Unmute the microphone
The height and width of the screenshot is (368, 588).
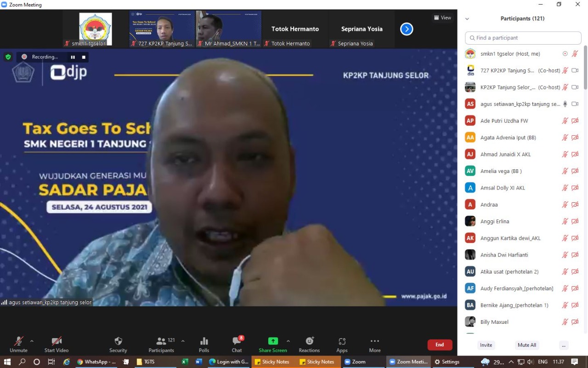[18, 341]
